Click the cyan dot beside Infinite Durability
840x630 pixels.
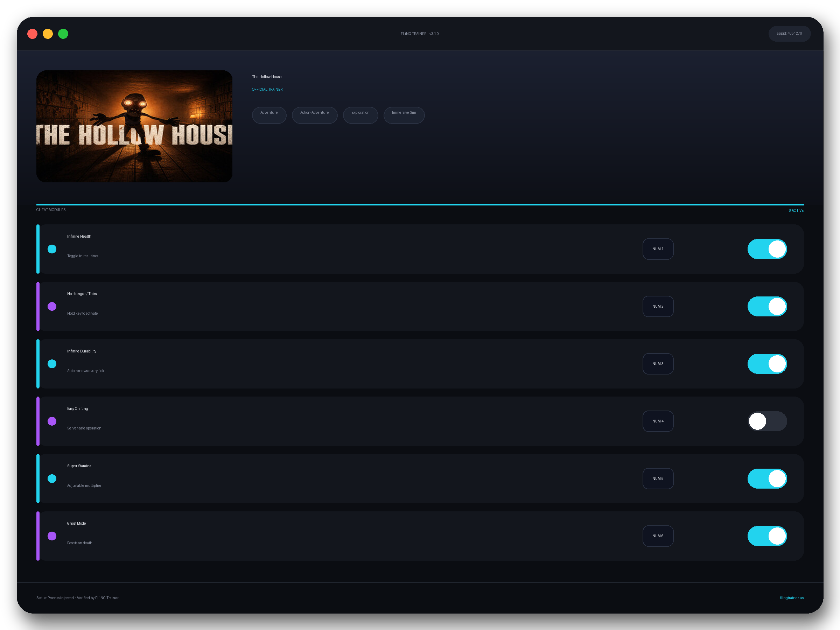(x=52, y=364)
